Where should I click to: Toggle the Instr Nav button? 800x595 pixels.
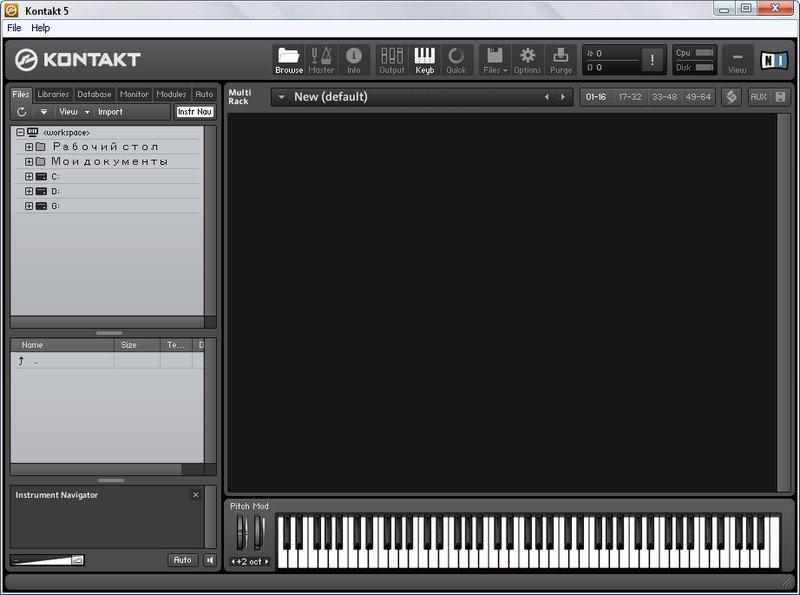195,112
